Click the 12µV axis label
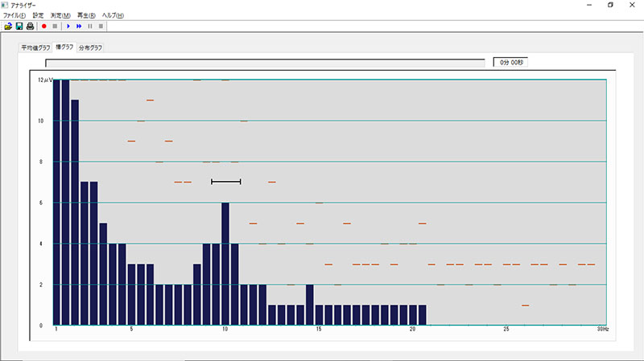 (45, 80)
